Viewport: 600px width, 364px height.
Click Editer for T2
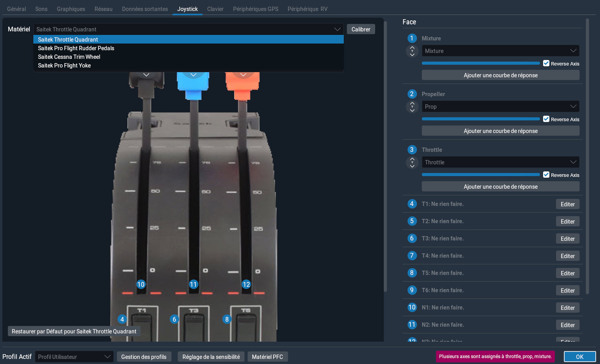[x=567, y=222]
